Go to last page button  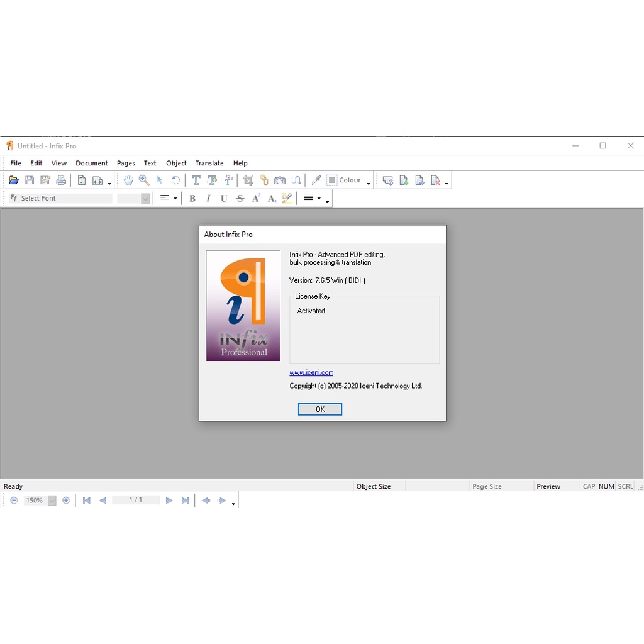pyautogui.click(x=186, y=500)
